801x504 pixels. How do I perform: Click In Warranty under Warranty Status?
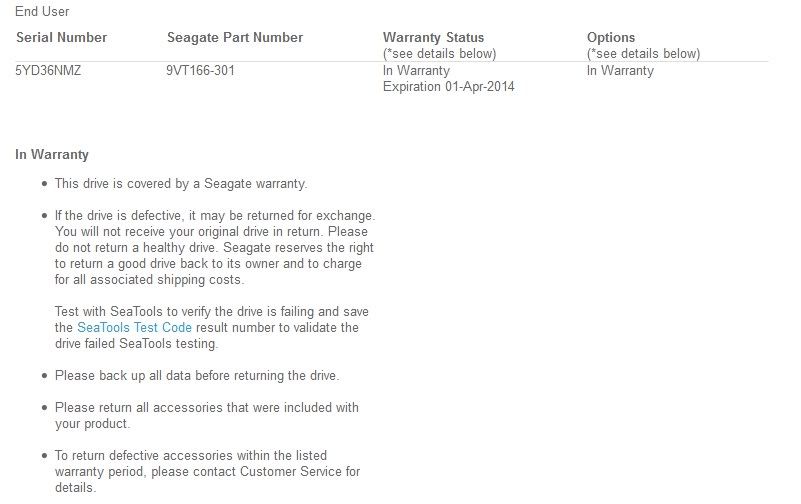click(x=416, y=70)
